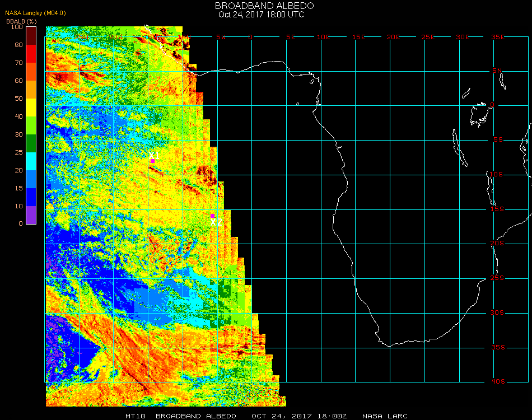Click the 15S latitude label
This screenshot has height=420, width=532.
coord(497,209)
